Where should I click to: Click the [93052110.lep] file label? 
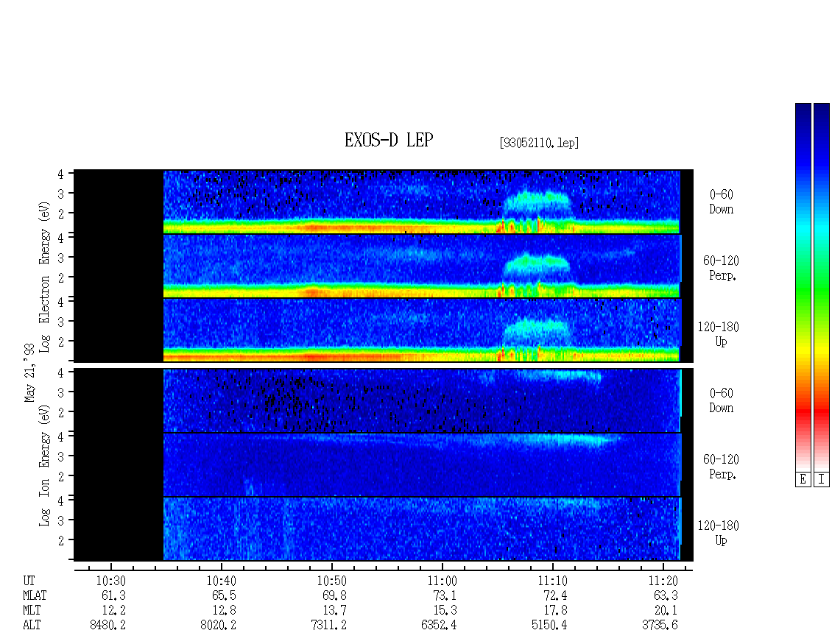[538, 143]
